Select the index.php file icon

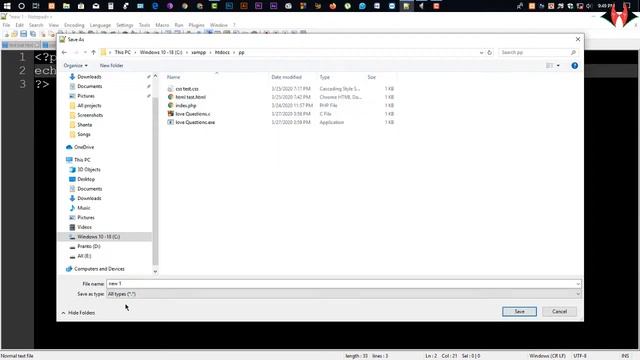(171, 105)
